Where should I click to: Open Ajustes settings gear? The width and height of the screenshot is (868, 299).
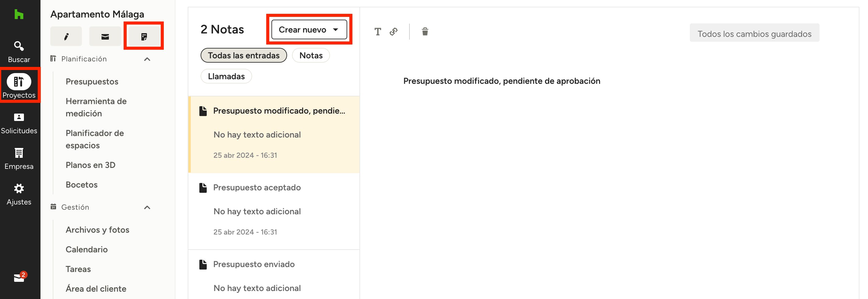point(19,194)
